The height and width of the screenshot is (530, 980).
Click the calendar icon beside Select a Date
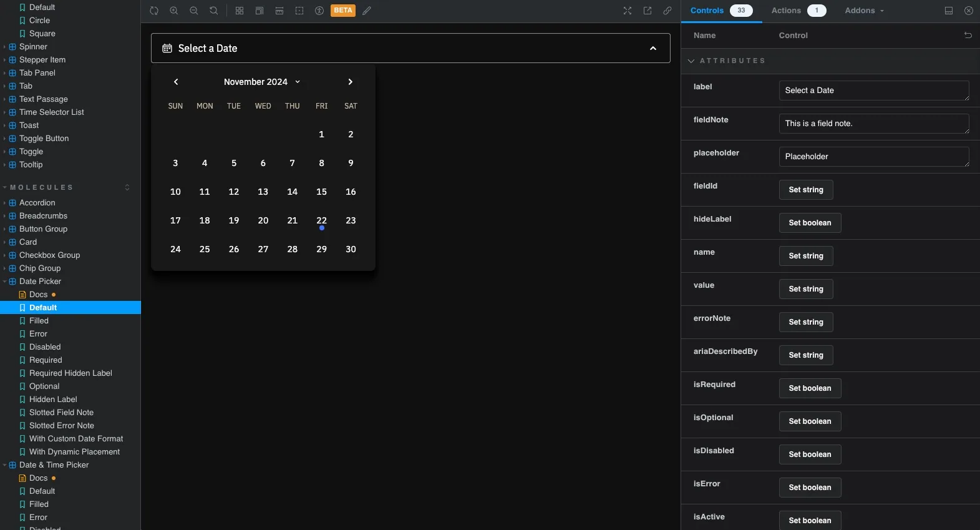pos(167,48)
